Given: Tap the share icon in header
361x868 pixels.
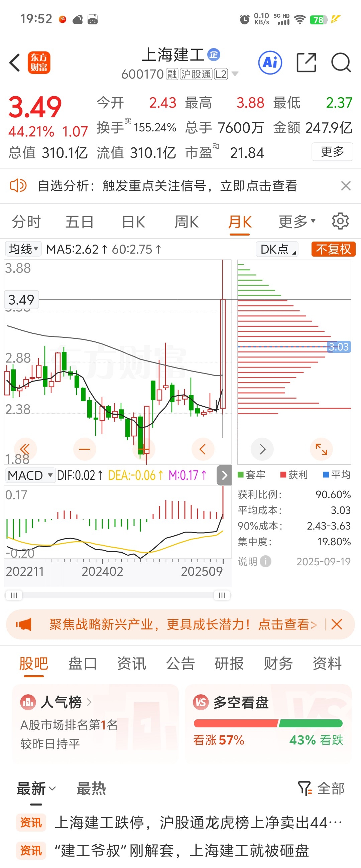Looking at the screenshot, I should [306, 63].
